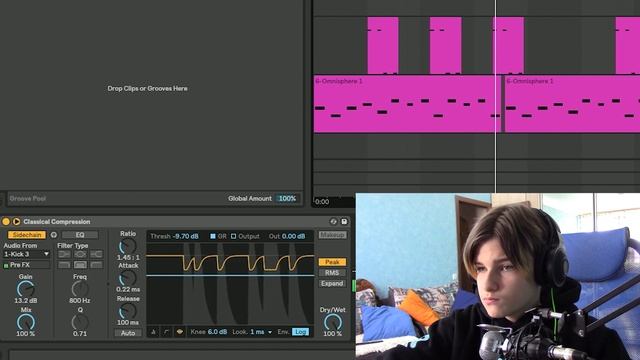Click the hot-swap preset icon on the compressor
The image size is (640, 360).
point(333,222)
